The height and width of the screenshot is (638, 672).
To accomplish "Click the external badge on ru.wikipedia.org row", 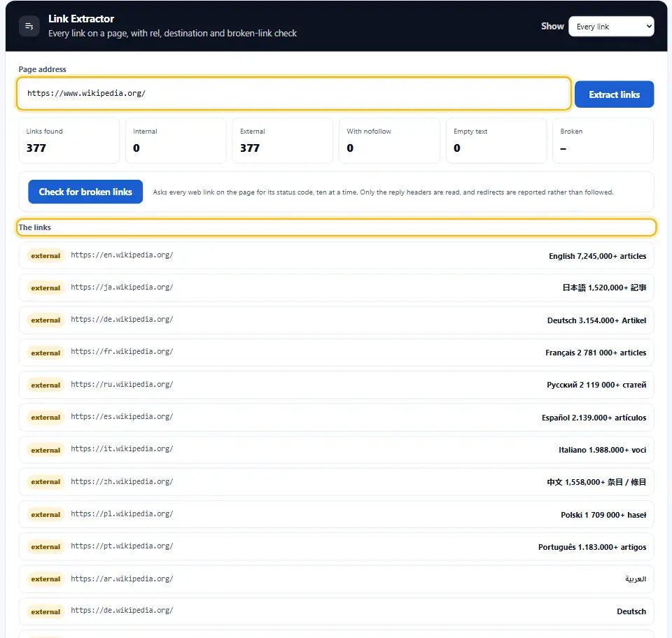I will pos(45,385).
